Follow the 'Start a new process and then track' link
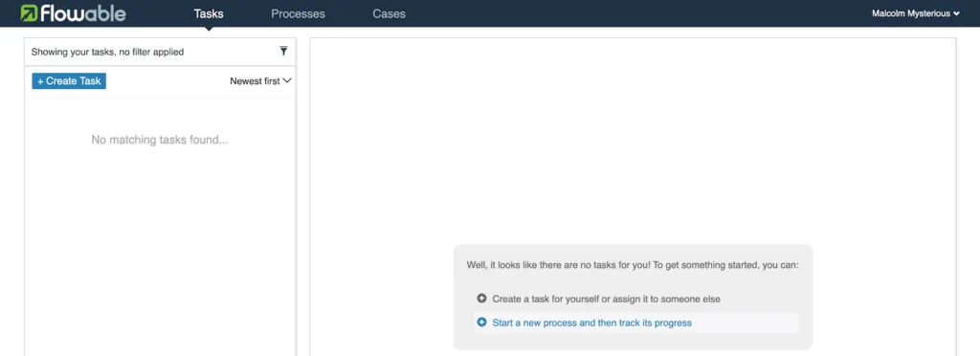980x356 pixels. 591,323
